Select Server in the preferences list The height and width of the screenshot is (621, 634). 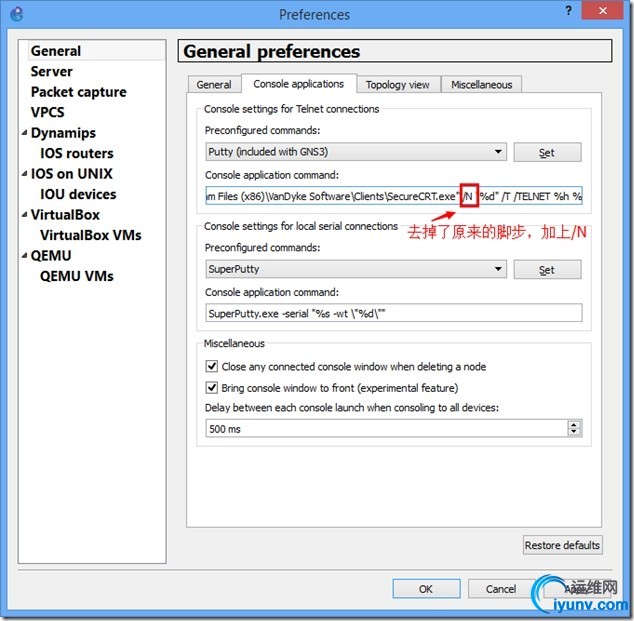(51, 72)
